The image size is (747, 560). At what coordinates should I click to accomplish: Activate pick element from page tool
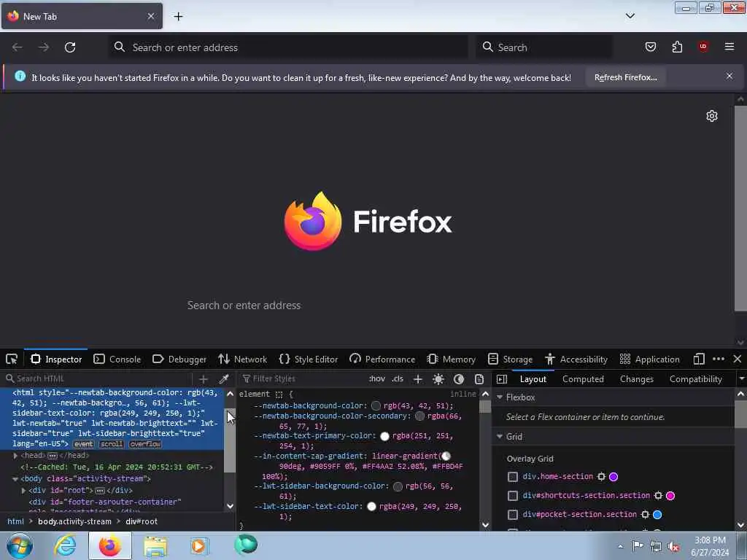(12, 359)
